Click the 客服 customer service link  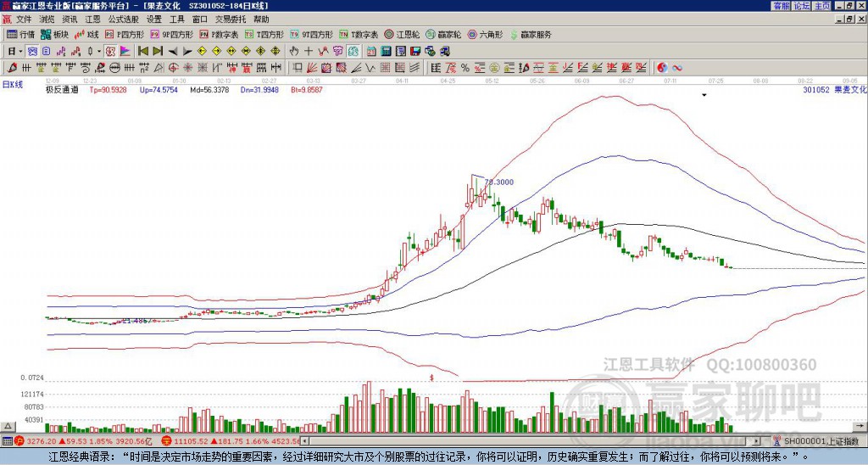tap(781, 6)
